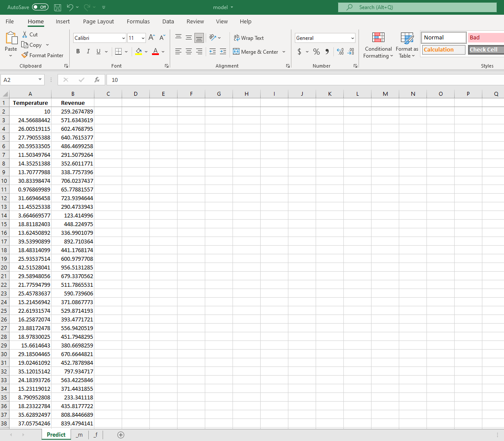
Task: Switch to the _m sheet tab
Action: (x=79, y=435)
